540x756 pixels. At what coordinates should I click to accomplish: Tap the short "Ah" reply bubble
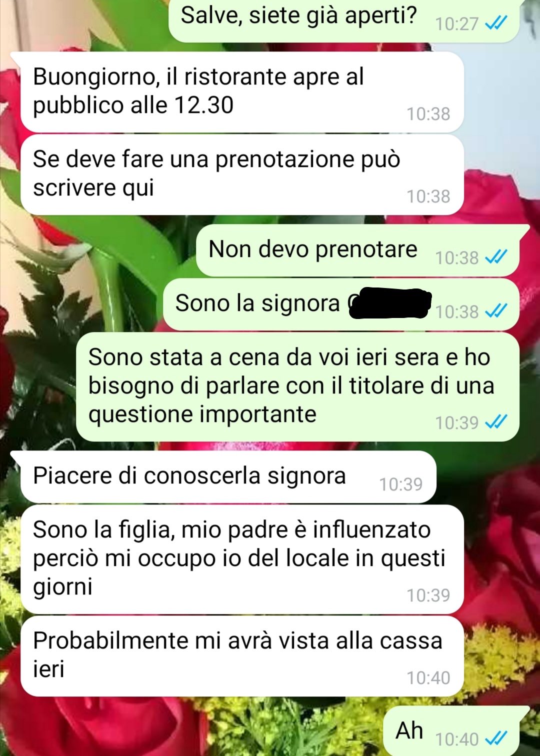[452, 731]
